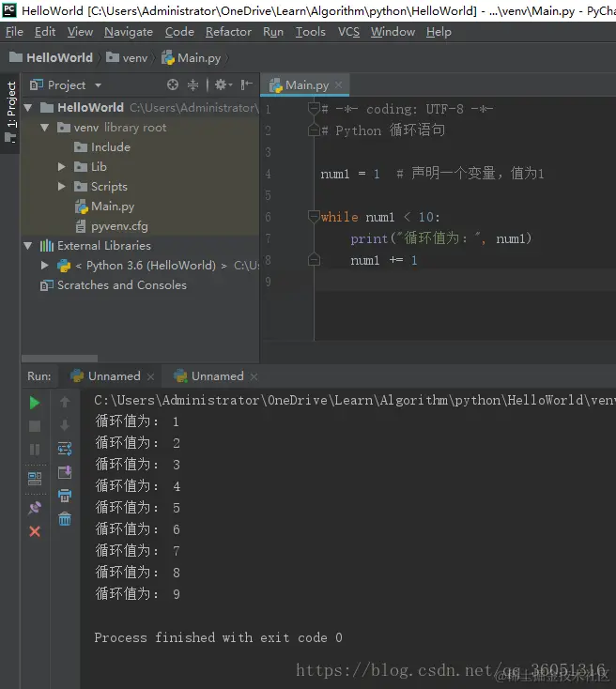616x689 pixels.
Task: Toggle the 1: Project side tab
Action: (x=10, y=112)
